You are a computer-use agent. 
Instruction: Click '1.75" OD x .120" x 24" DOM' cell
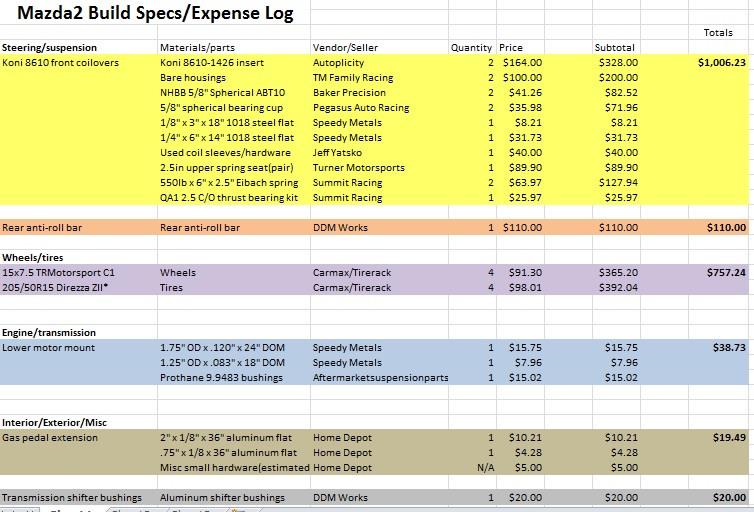(x=234, y=348)
